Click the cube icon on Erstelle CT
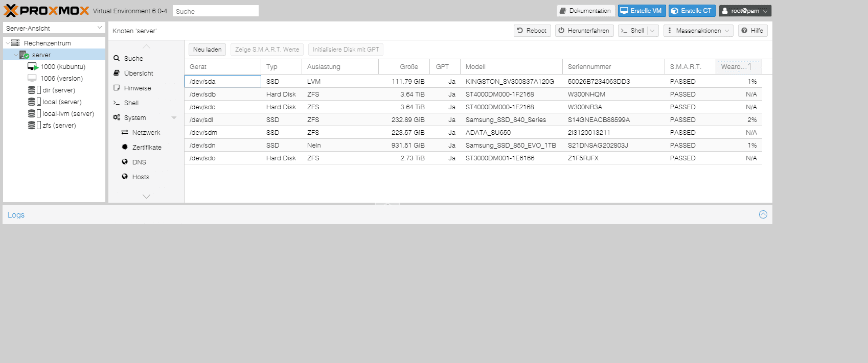 [675, 11]
